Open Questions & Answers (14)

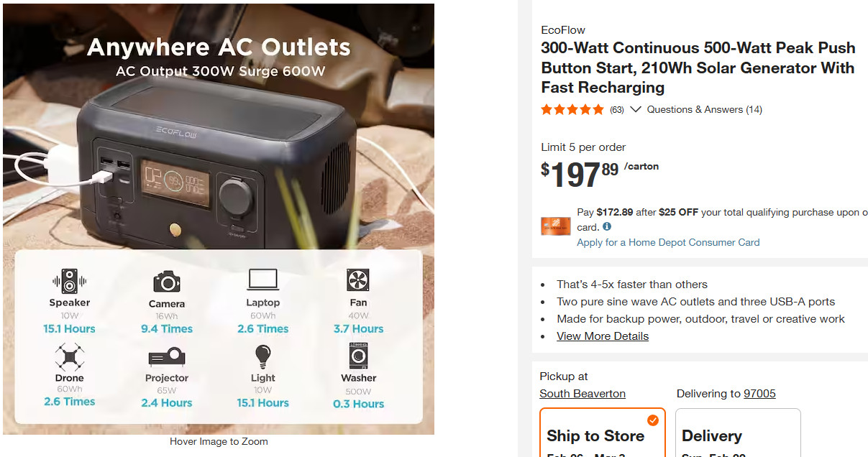tap(704, 109)
